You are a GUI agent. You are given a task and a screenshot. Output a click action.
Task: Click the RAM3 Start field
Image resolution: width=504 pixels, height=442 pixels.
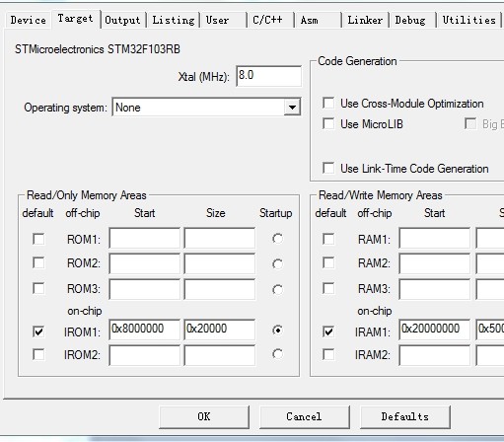click(x=434, y=289)
